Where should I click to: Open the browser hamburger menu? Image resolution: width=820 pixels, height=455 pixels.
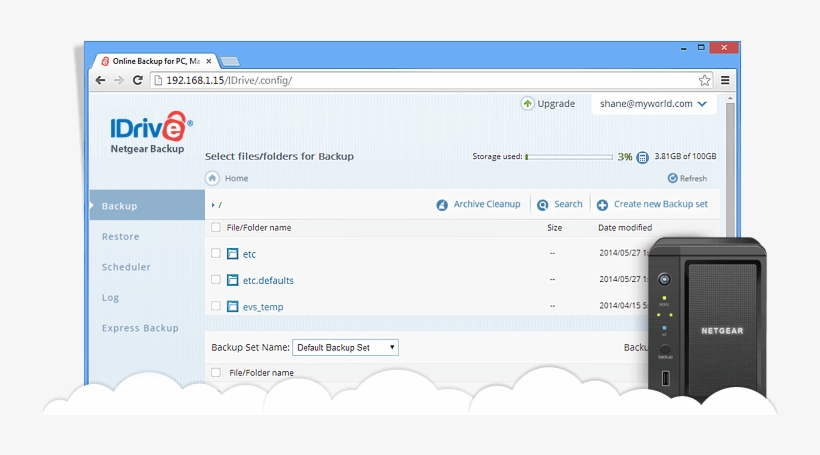pyautogui.click(x=725, y=80)
